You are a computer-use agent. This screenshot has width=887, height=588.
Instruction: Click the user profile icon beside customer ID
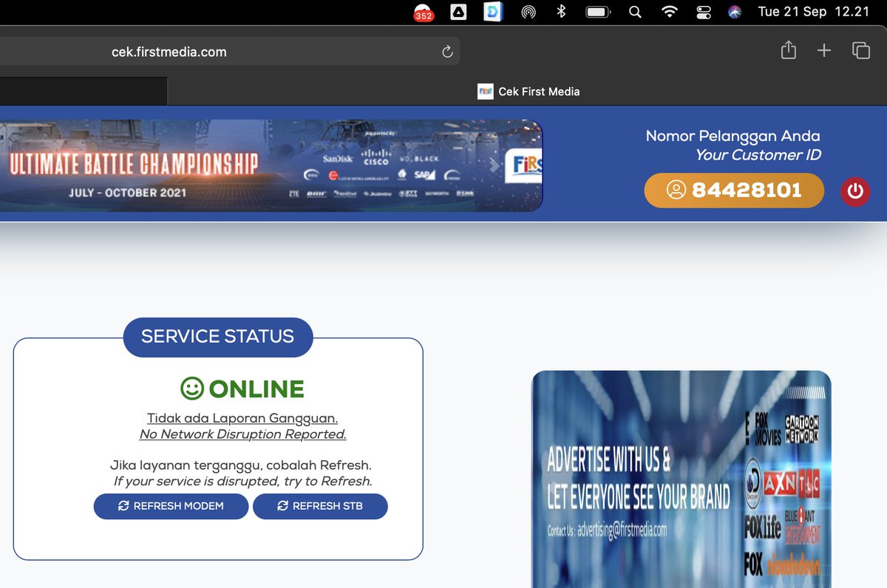click(676, 191)
